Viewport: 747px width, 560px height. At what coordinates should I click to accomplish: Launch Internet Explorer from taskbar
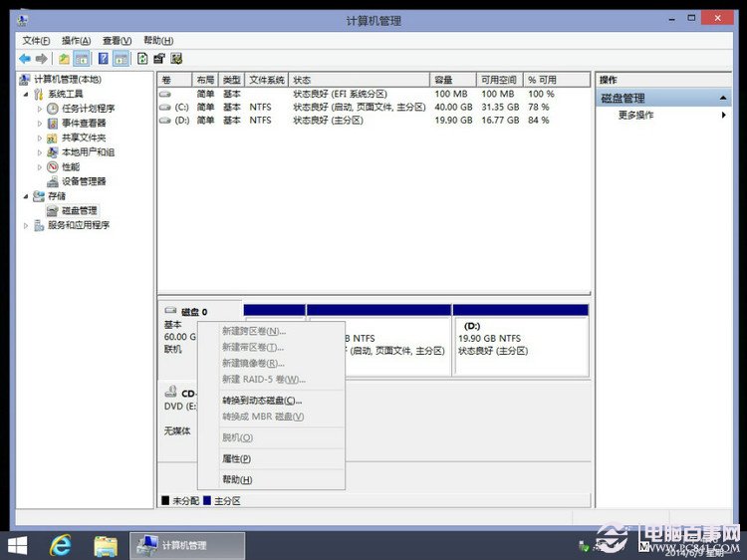[x=61, y=546]
